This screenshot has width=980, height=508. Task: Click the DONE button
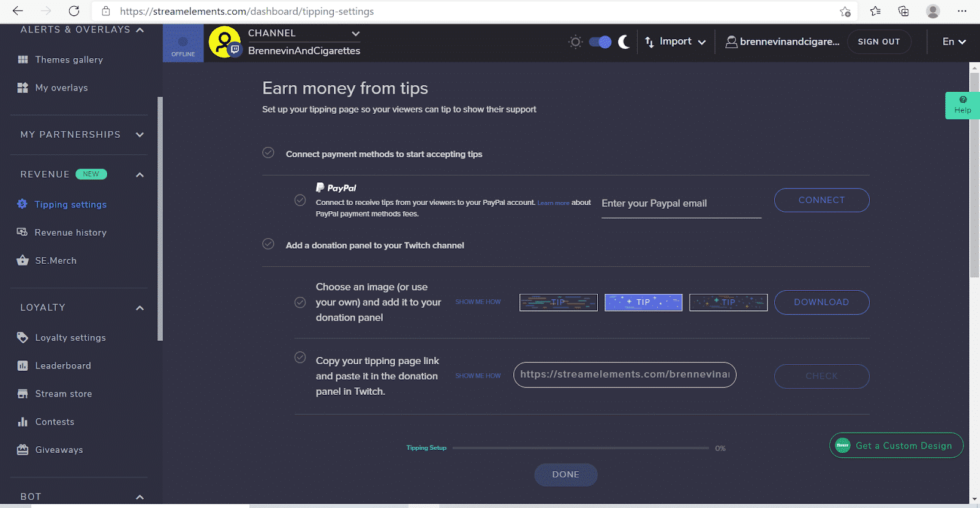click(565, 475)
